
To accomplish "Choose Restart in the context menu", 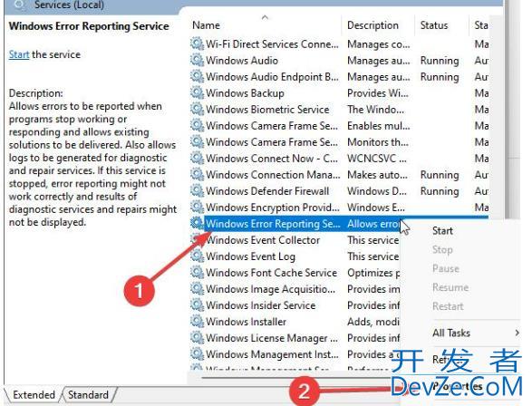I will pos(448,306).
